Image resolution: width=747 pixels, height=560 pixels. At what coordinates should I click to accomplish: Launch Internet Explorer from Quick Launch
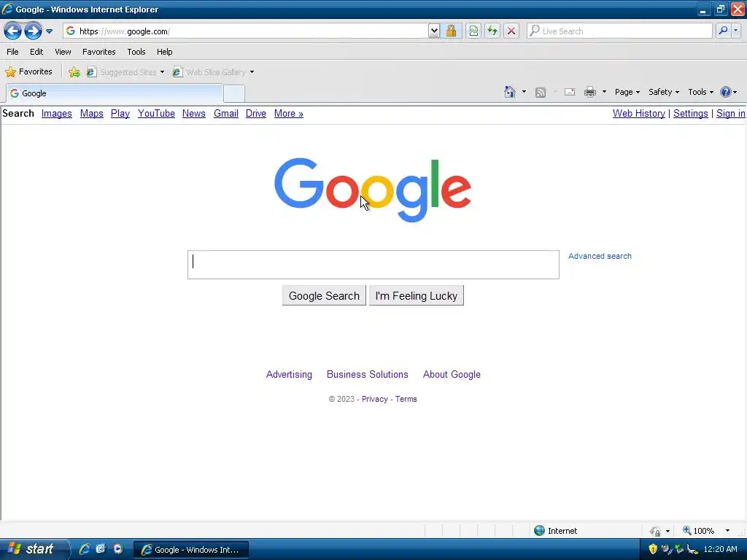(85, 549)
